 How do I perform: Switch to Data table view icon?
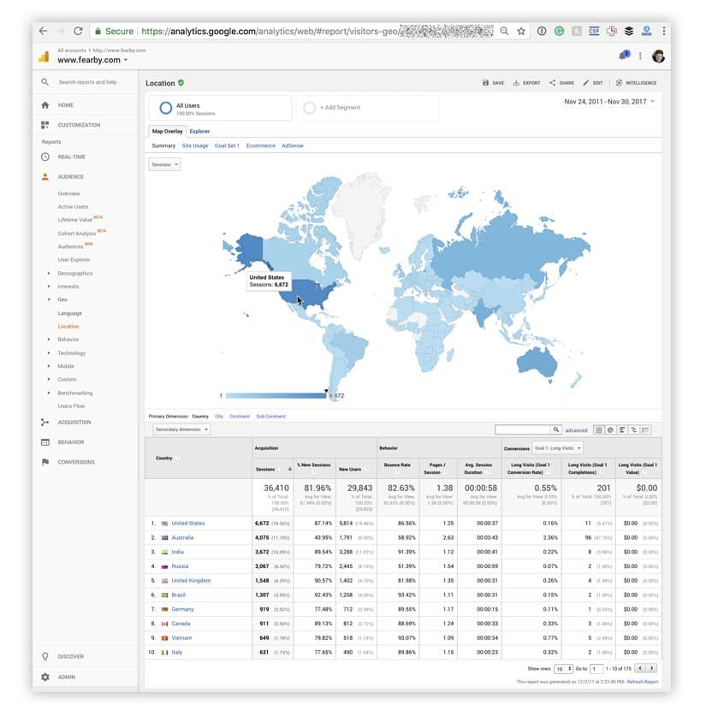pos(599,430)
